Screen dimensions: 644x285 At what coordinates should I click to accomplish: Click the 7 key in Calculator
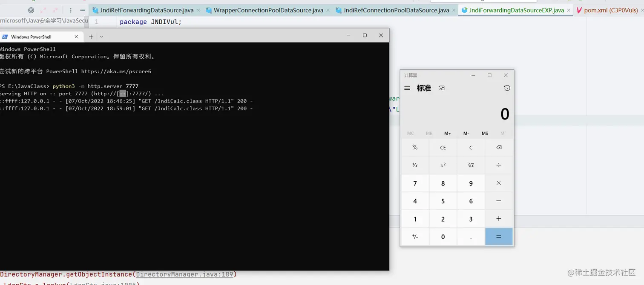[x=415, y=183]
